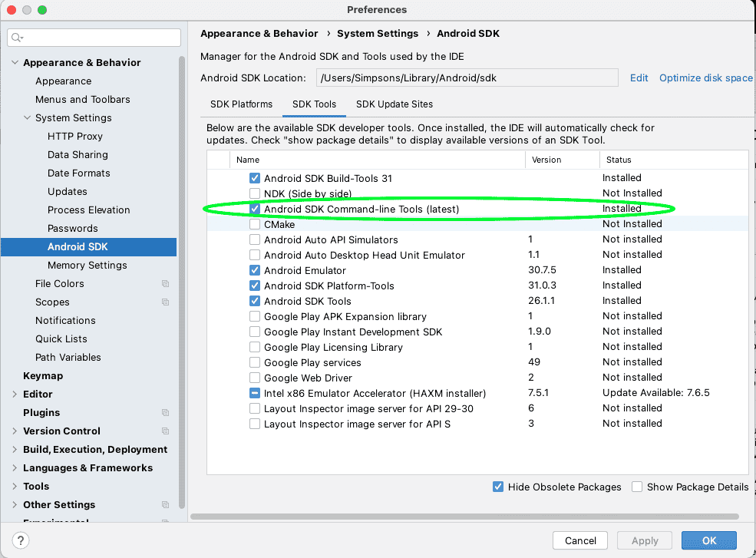Click the project-level icon next to Other Settings
Screen dimensions: 756x558
coord(165,504)
